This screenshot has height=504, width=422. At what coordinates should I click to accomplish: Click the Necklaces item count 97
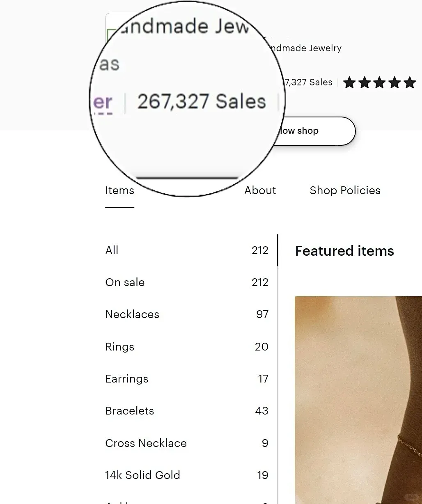[x=262, y=314]
